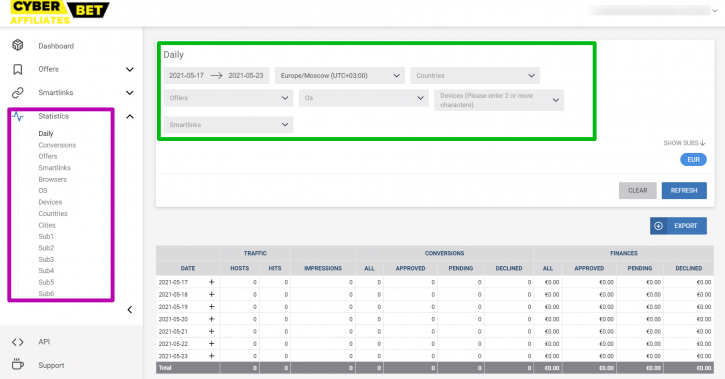This screenshot has height=379, width=725.
Task: Click the API code brackets icon
Action: [18, 342]
